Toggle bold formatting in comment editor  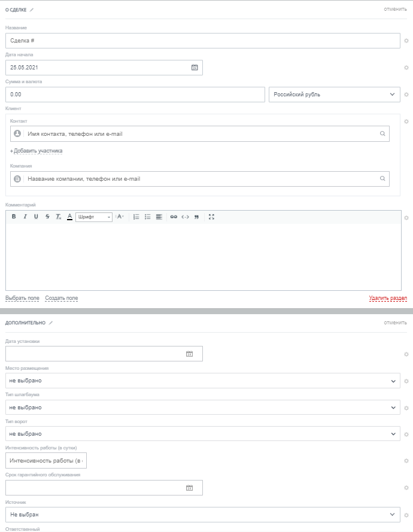coord(14,217)
